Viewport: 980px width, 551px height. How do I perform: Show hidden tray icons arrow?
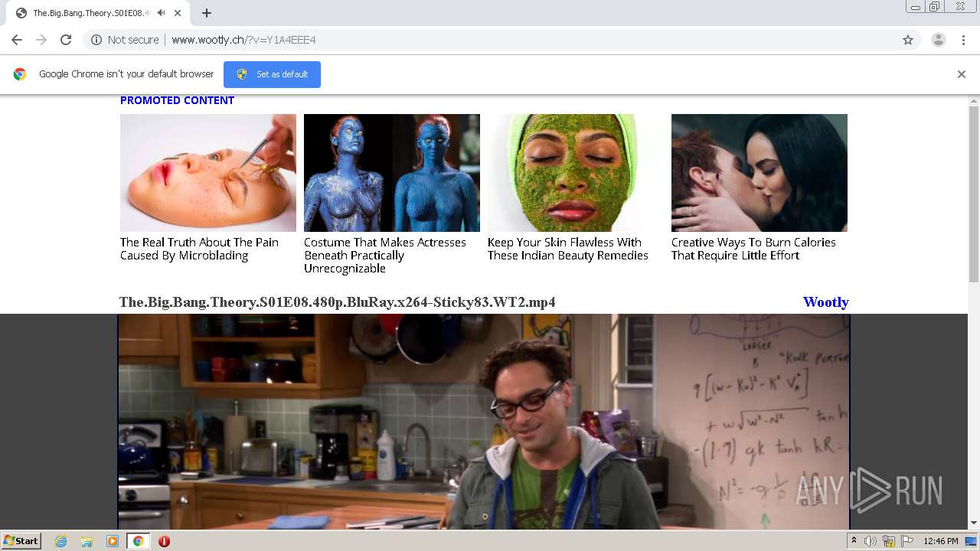click(x=854, y=541)
